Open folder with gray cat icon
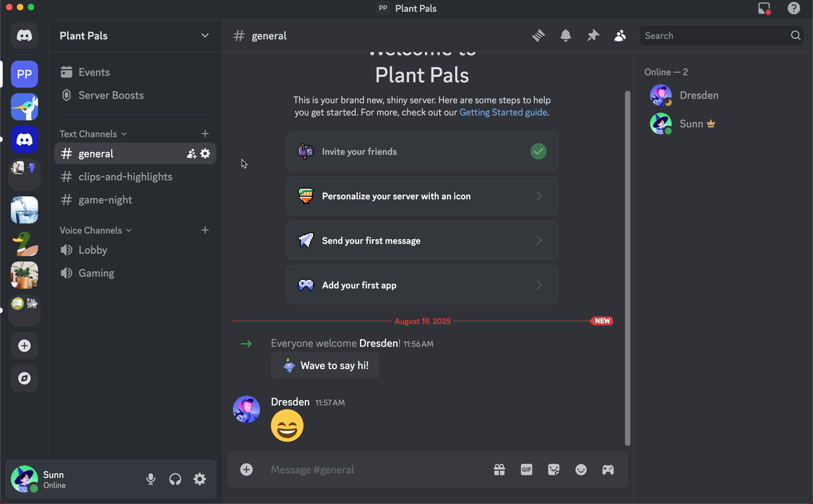813x504 pixels. 25,310
